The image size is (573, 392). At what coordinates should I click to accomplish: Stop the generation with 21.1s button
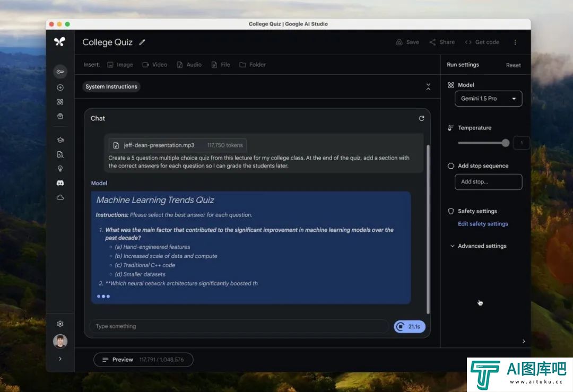tap(410, 326)
